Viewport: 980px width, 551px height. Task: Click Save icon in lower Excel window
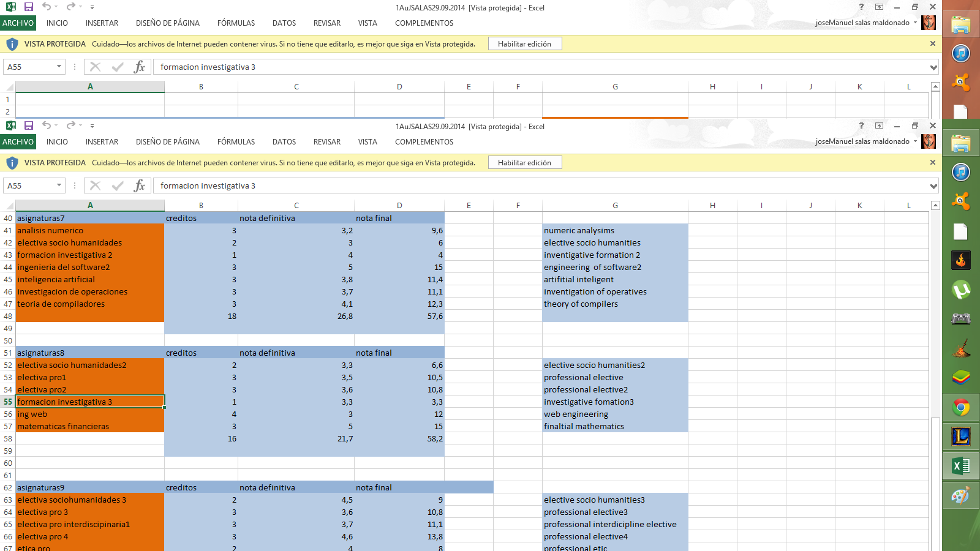[28, 126]
